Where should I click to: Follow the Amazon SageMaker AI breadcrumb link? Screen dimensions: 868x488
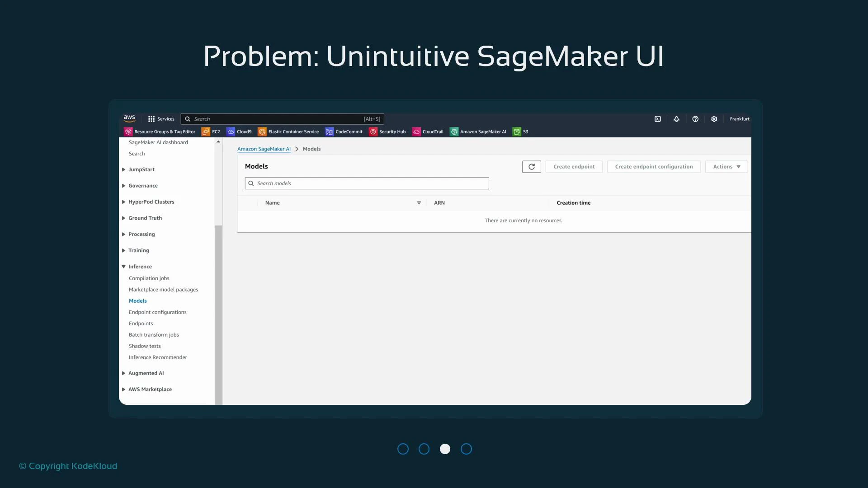tap(264, 149)
